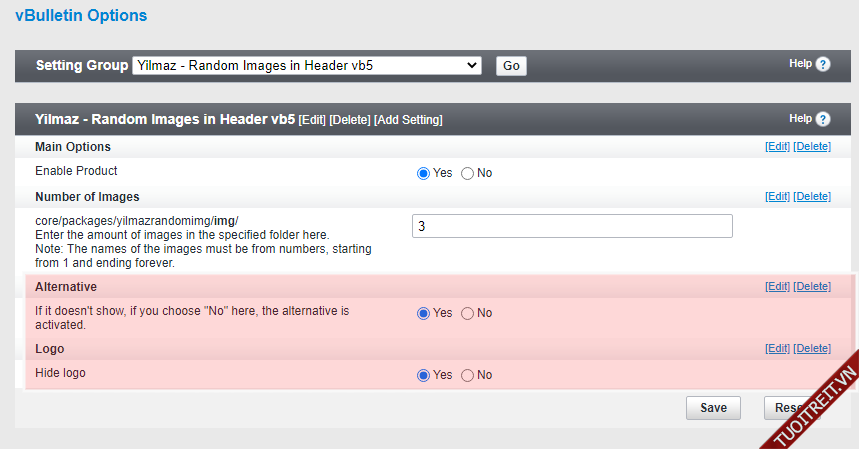Click the Help icon in Setting Group bar

pyautogui.click(x=823, y=64)
